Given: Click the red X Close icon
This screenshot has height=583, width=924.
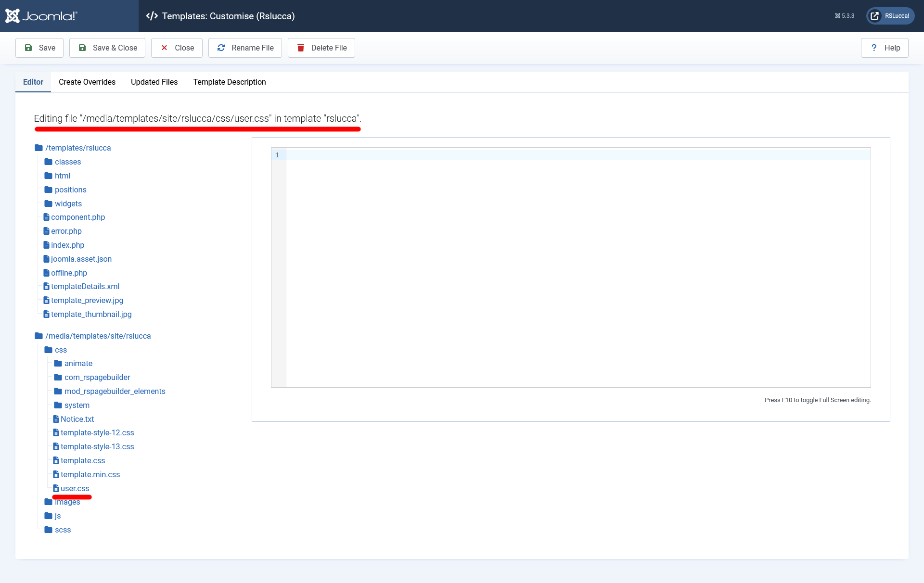Looking at the screenshot, I should 164,48.
